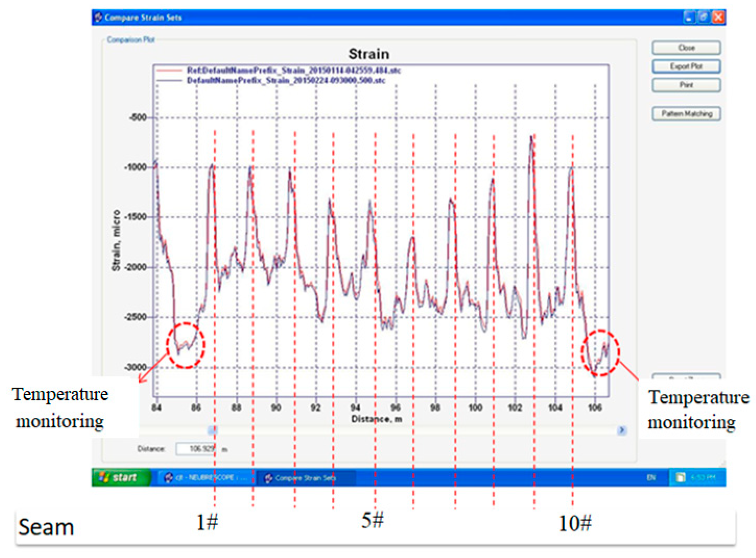Screen dimensions: 756x558
Task: Click the EN language indicator in taskbar
Action: click(651, 477)
